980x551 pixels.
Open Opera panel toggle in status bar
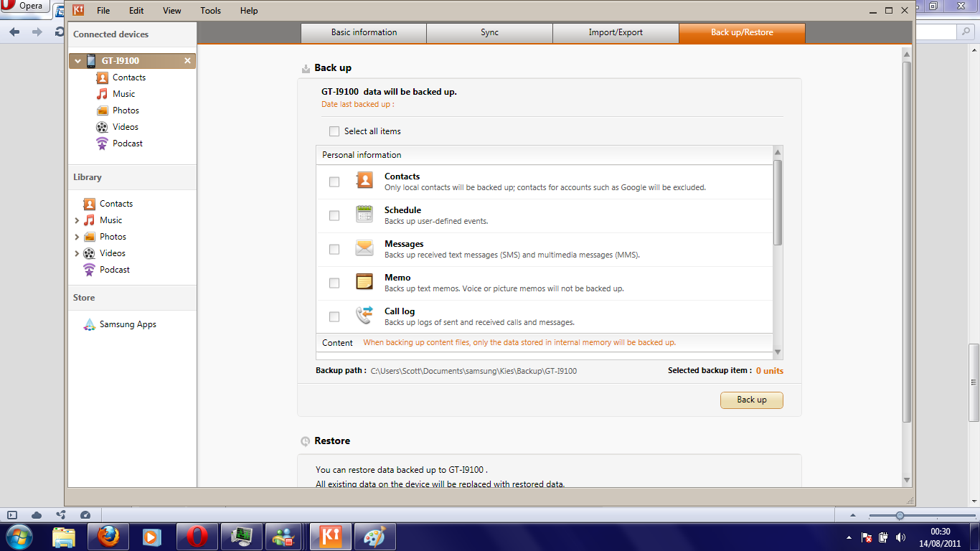12,515
